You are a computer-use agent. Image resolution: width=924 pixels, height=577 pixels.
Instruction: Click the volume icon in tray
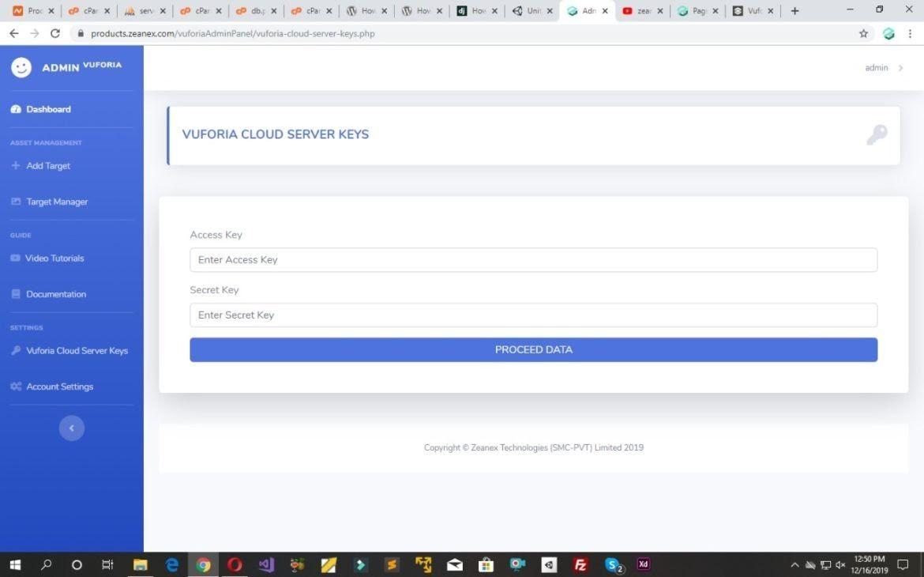point(840,565)
